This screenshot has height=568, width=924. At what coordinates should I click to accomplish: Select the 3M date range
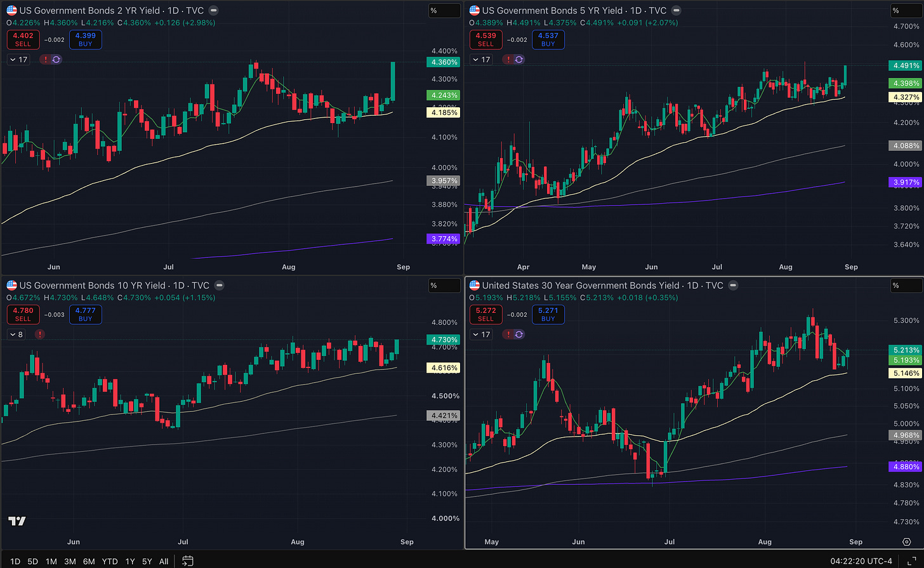click(70, 562)
